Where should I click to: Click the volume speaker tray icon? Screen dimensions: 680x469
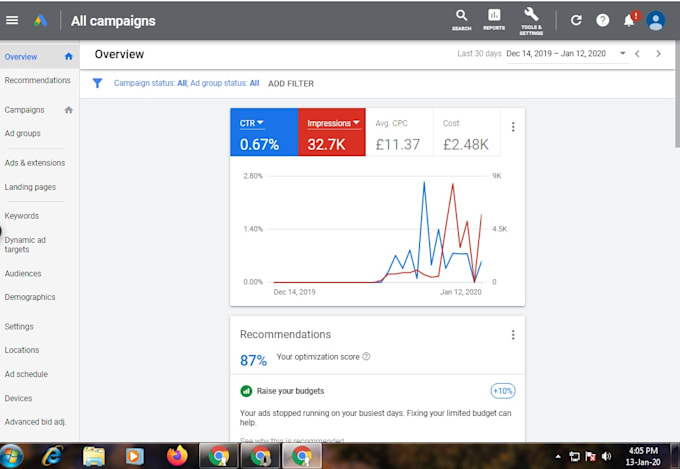(607, 456)
